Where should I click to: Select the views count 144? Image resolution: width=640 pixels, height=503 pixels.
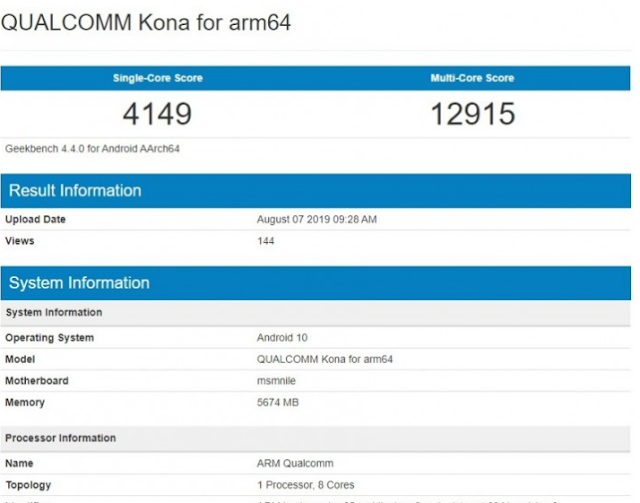pyautogui.click(x=266, y=241)
